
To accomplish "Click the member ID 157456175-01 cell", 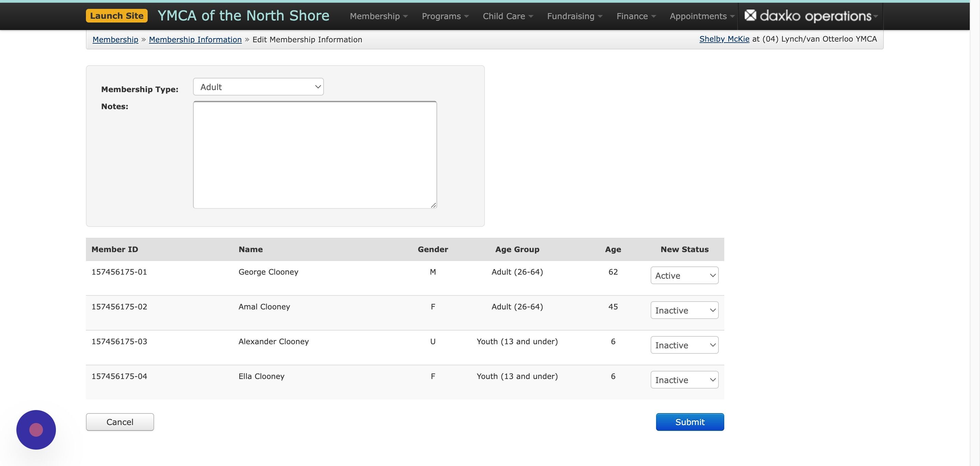I will coord(119,272).
